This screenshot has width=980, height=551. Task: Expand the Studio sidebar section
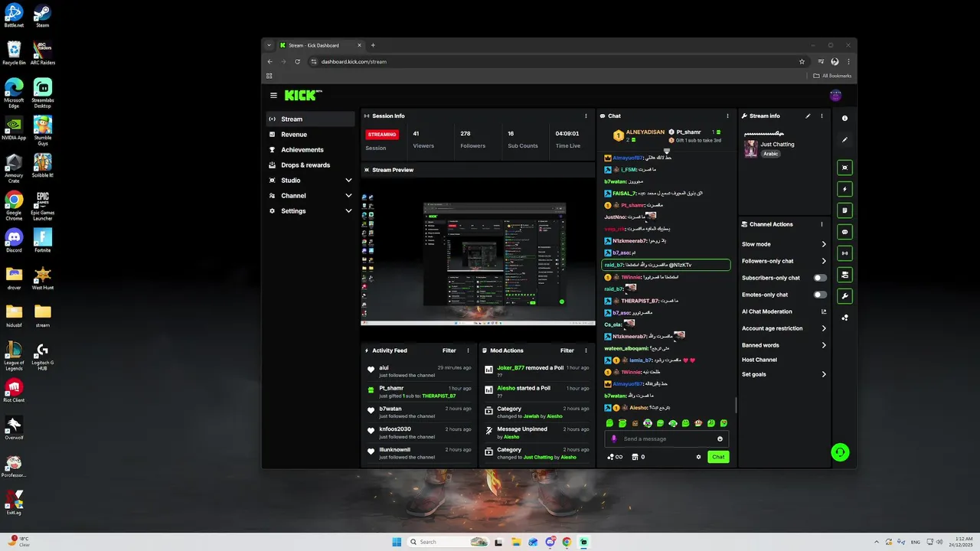[x=348, y=181]
